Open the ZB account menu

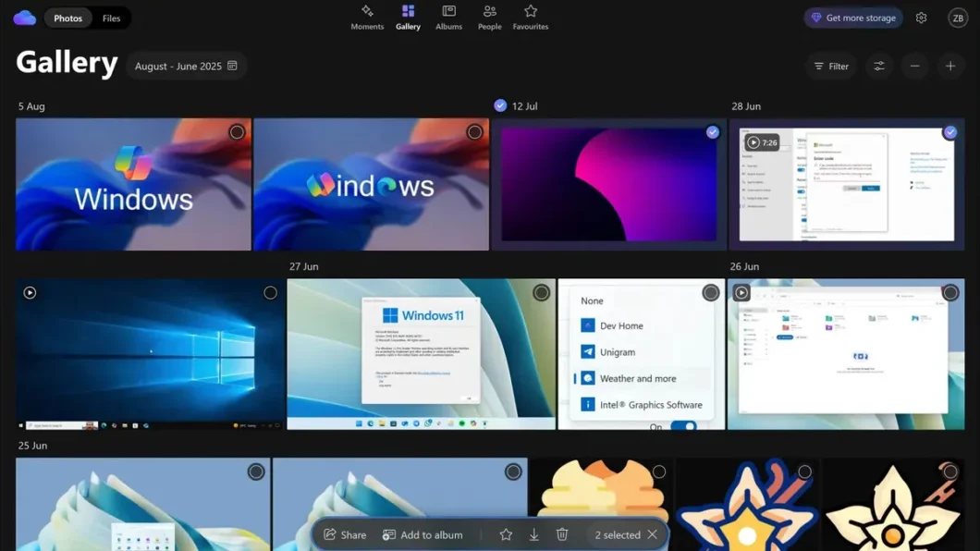[957, 17]
